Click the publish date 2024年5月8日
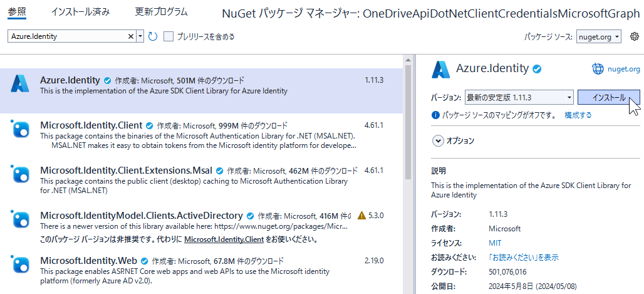Image resolution: width=644 pixels, height=294 pixels. (x=533, y=286)
